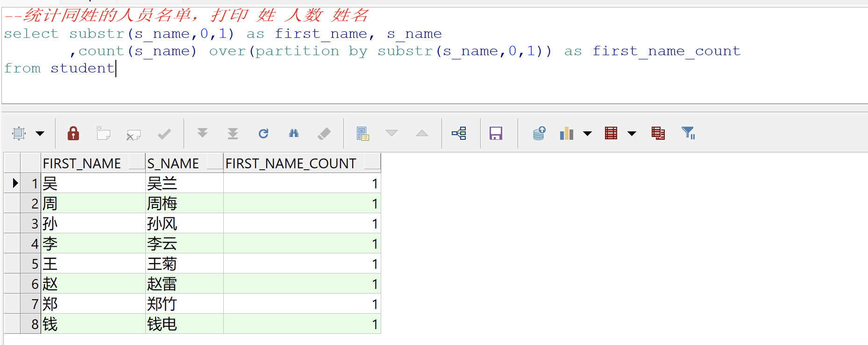This screenshot has width=868, height=345.
Task: Click the 'from' keyword in the SQL editor
Action: [22, 68]
